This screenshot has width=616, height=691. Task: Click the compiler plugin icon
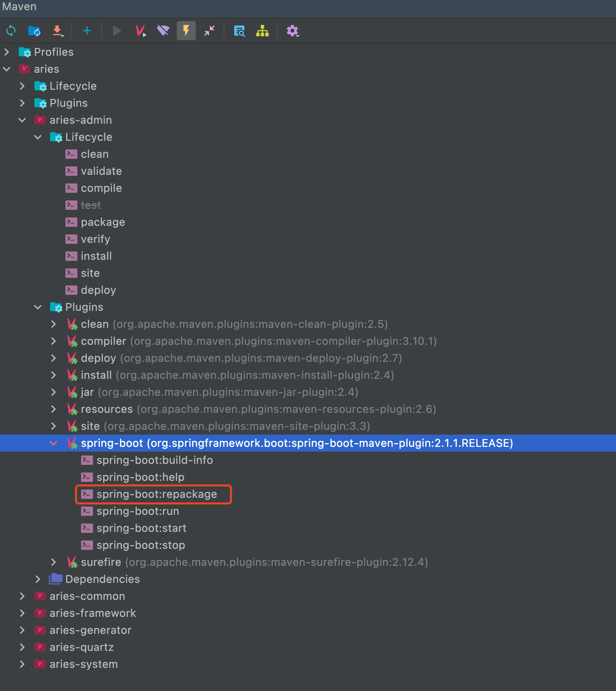tap(72, 341)
